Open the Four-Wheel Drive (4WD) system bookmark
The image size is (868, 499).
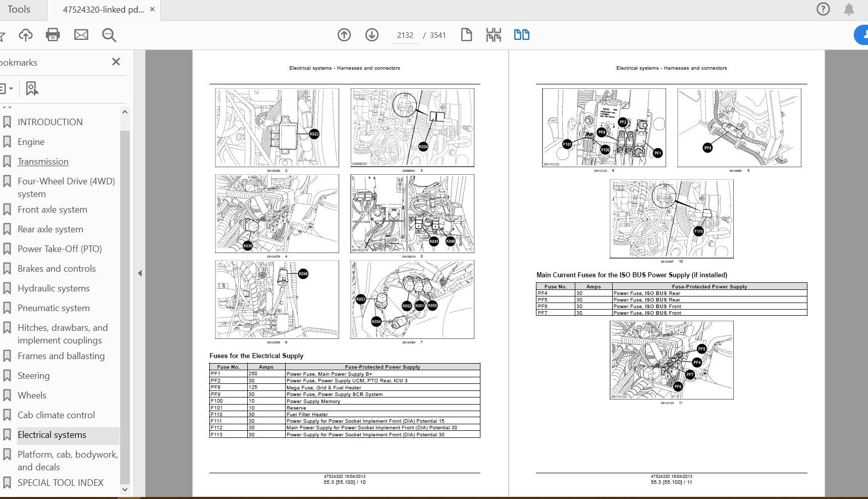pyautogui.click(x=66, y=187)
